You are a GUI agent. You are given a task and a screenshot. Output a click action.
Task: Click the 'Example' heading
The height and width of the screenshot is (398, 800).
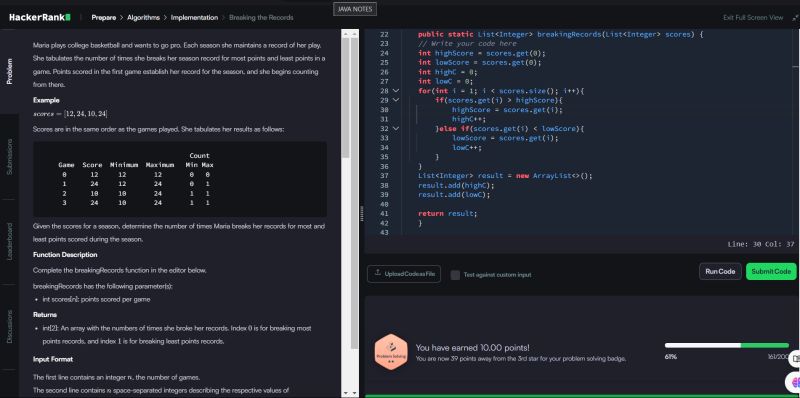pos(46,100)
